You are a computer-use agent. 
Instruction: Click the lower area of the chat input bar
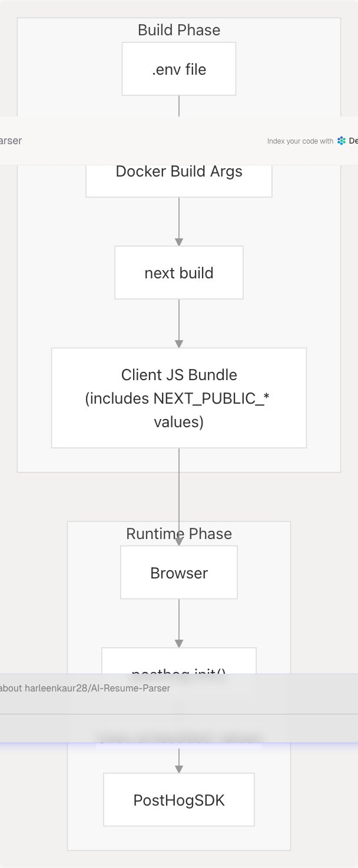[177, 729]
